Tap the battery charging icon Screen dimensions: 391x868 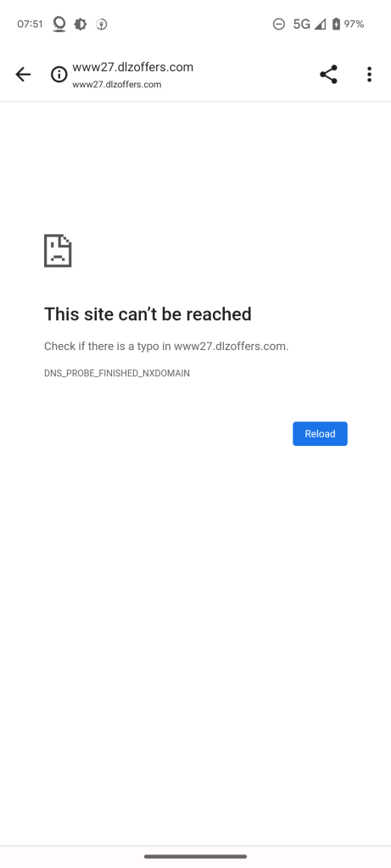(336, 24)
